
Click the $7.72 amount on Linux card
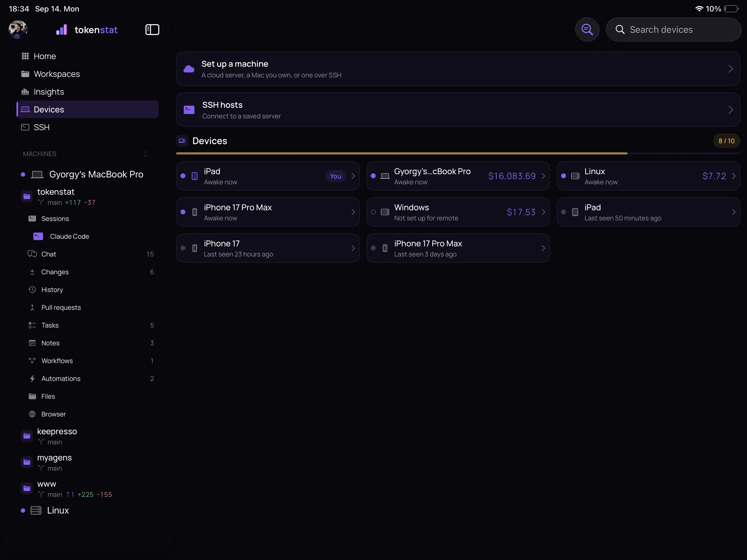[x=714, y=176]
